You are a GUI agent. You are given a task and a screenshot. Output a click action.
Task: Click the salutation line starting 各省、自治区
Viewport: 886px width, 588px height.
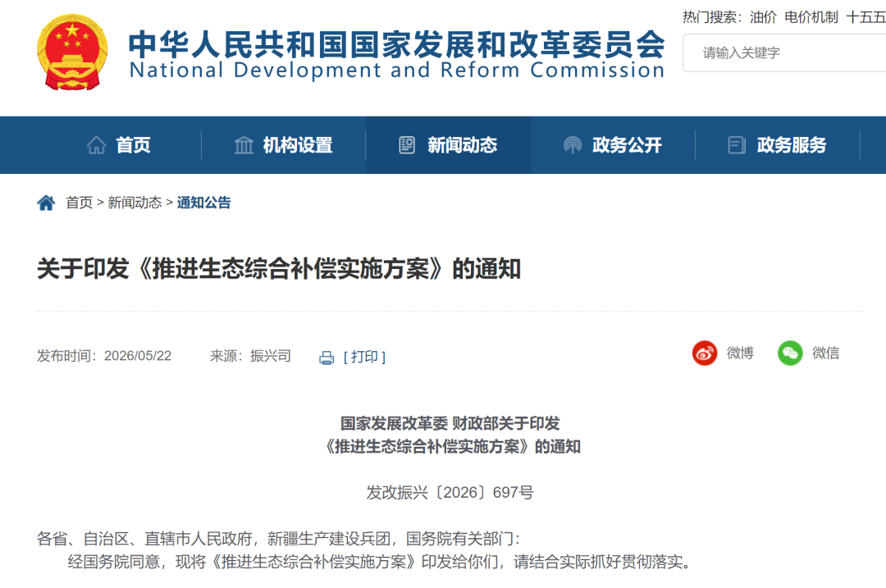pos(279,539)
